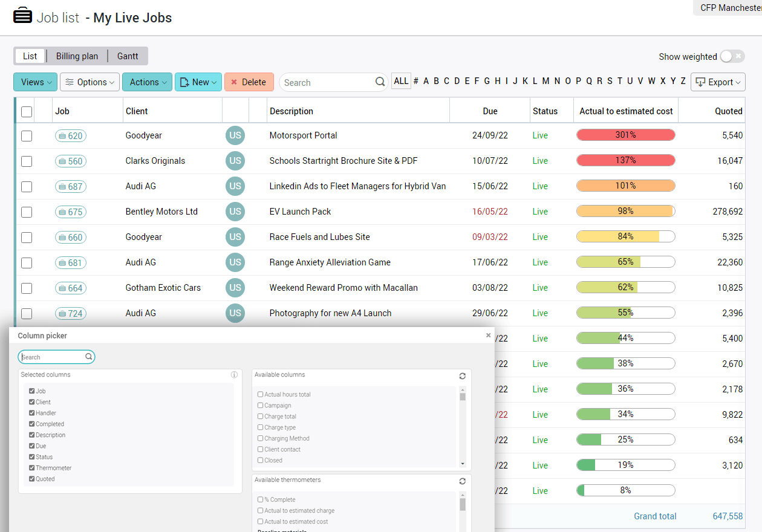The height and width of the screenshot is (532, 762).
Task: Click the CFP Manchester label
Action: tap(731, 8)
